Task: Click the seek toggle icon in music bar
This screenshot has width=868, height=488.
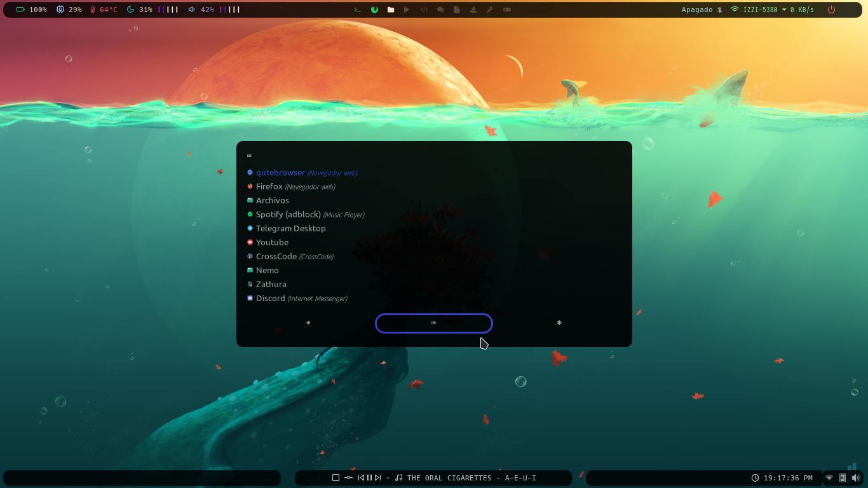Action: (348, 478)
